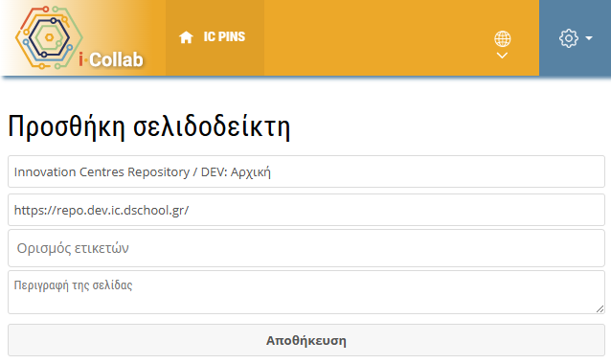Image resolution: width=611 pixels, height=364 pixels.
Task: Click the Προσθήκη σελιδοδείκτη heading
Action: 148,126
